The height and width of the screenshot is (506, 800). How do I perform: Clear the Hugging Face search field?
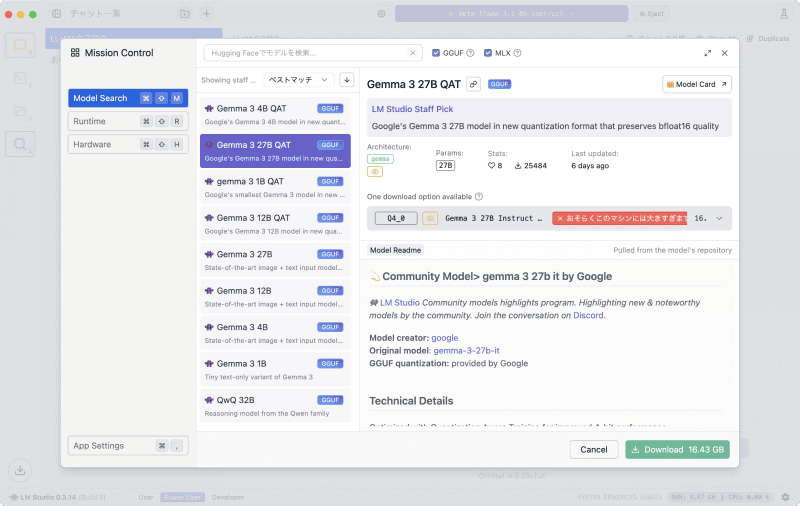click(413, 53)
